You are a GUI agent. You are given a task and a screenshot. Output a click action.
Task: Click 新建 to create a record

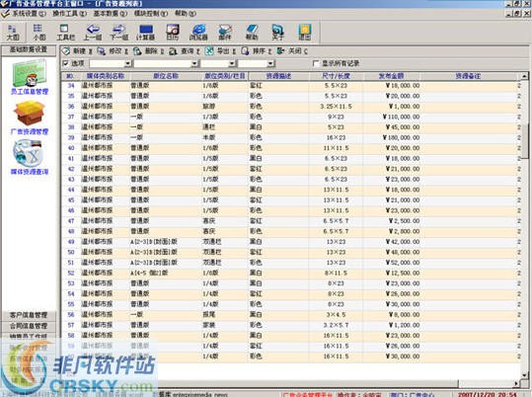(77, 51)
